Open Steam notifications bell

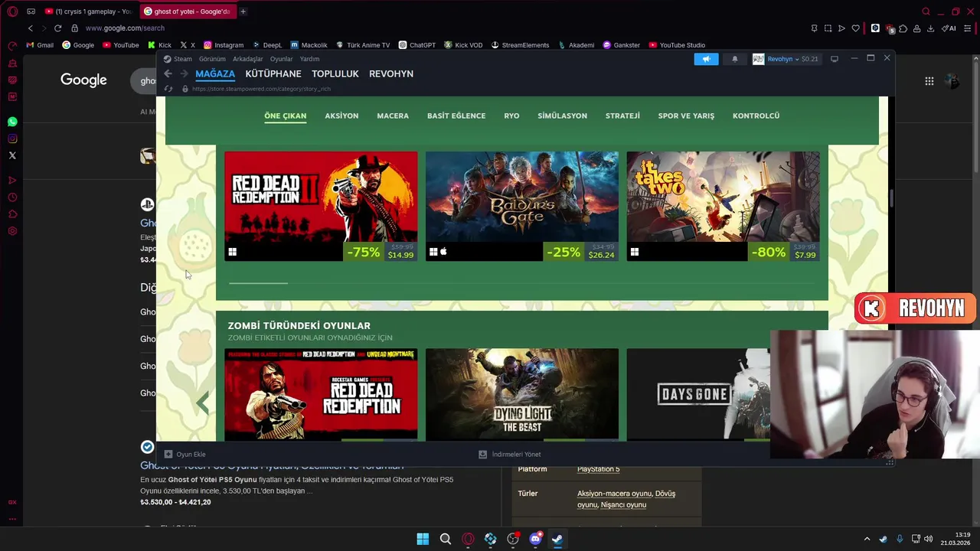pos(735,59)
